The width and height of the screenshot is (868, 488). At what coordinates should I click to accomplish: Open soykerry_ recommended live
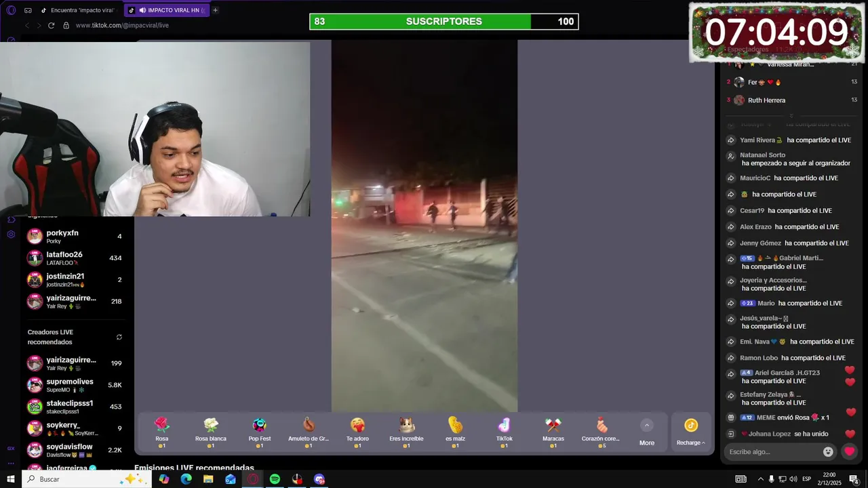74,428
